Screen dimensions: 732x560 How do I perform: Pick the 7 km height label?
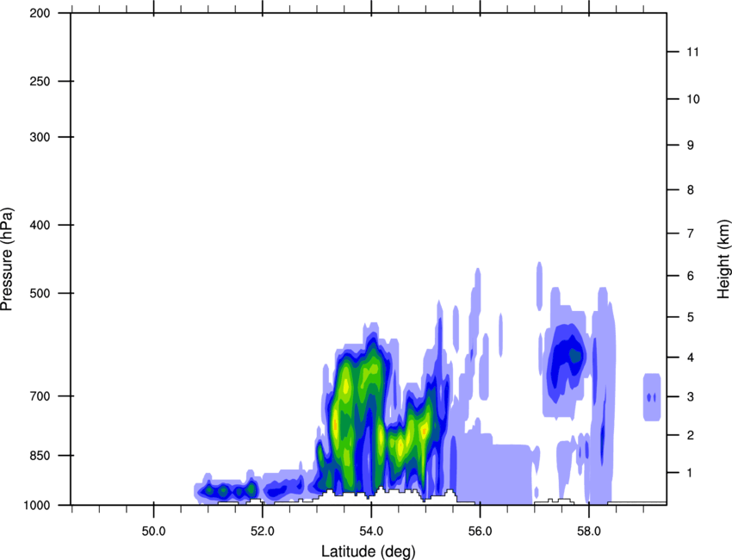pos(691,233)
